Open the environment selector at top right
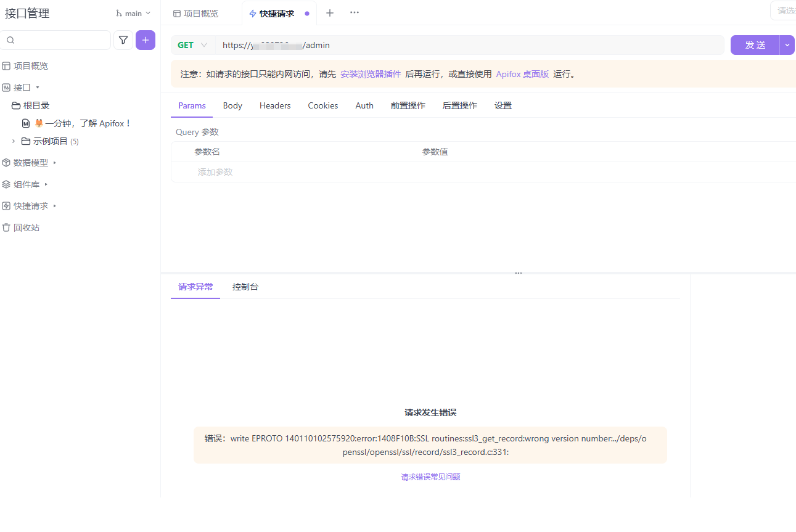796x532 pixels. 784,10
